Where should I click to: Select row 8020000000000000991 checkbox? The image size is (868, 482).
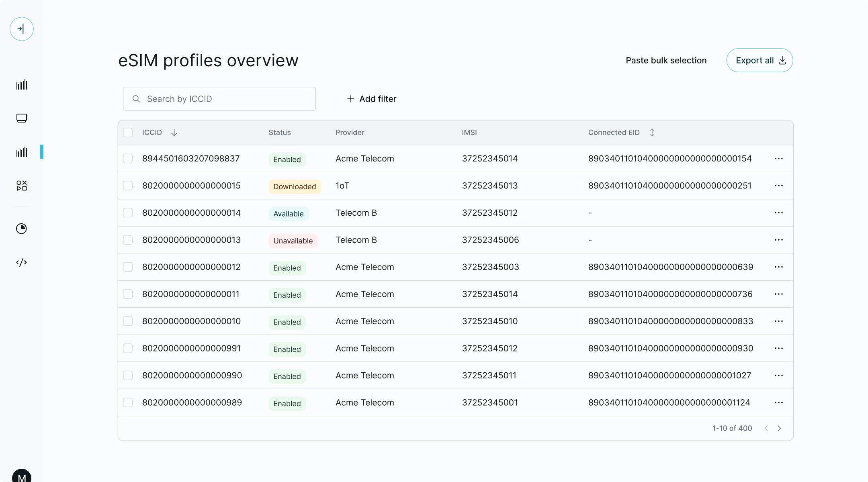[128, 348]
